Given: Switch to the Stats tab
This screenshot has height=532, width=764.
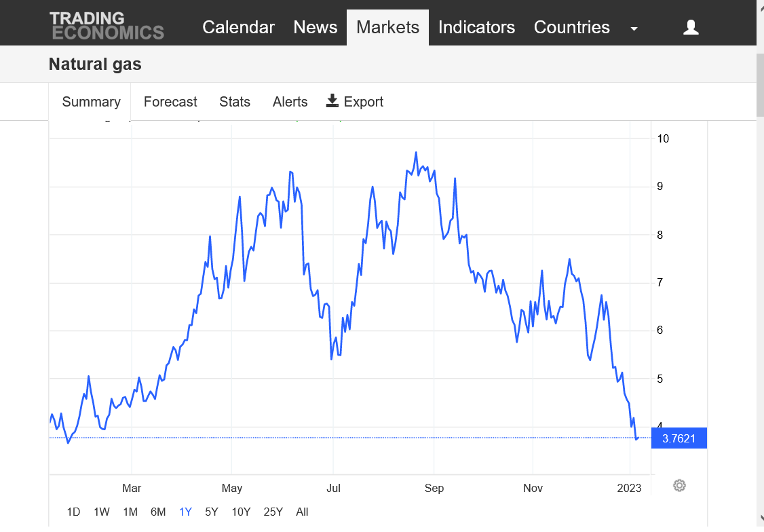Looking at the screenshot, I should [234, 102].
